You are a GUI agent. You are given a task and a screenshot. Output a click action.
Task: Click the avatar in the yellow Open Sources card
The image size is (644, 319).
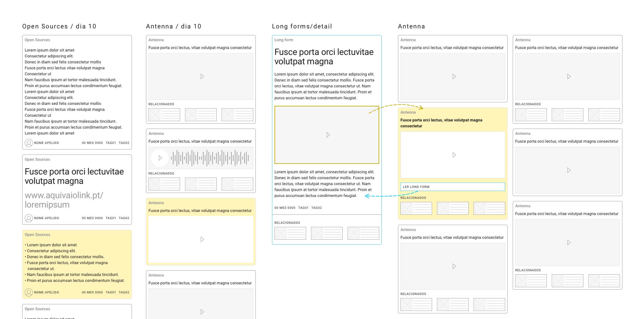point(28,292)
